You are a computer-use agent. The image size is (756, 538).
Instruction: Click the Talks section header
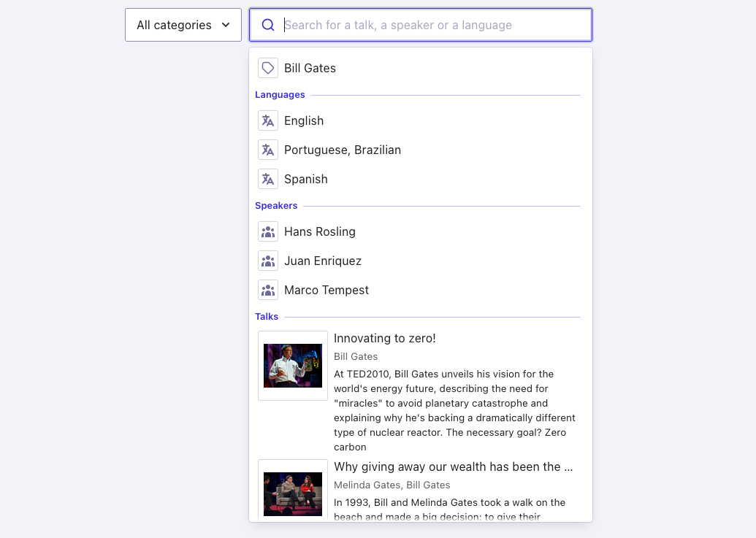[x=267, y=316]
